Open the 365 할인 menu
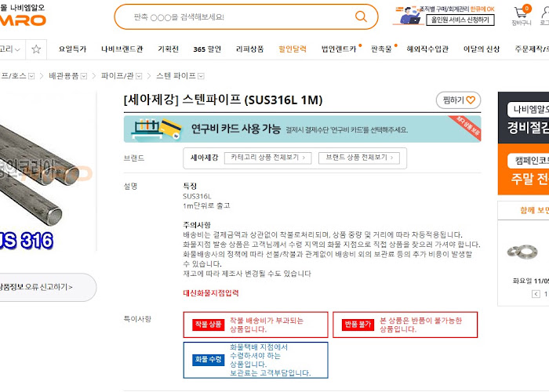The height and width of the screenshot is (392, 549). click(207, 49)
